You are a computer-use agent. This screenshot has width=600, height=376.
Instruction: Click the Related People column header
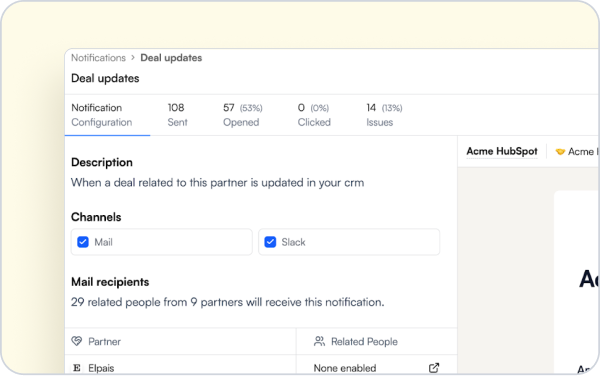tap(364, 342)
